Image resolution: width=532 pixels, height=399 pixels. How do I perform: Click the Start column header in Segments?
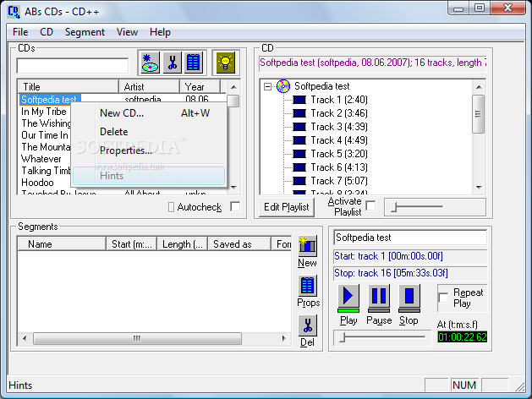tap(132, 244)
